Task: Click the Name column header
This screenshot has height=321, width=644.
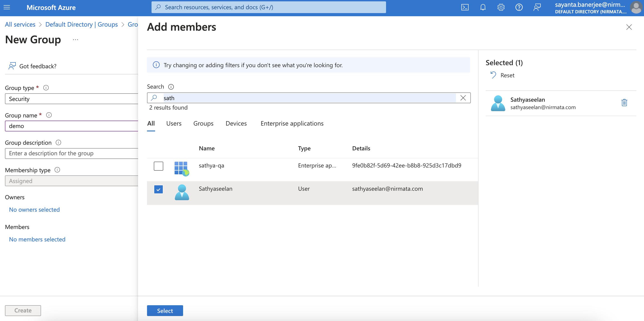Action: (x=207, y=148)
